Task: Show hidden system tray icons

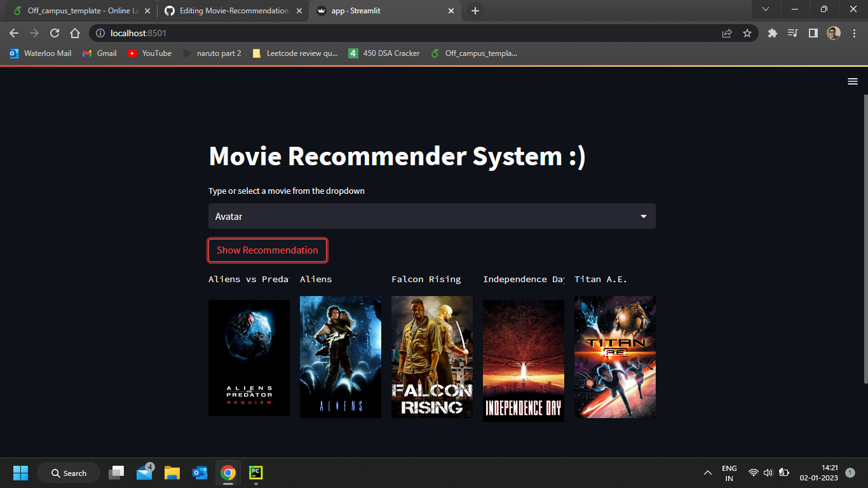Action: (707, 473)
